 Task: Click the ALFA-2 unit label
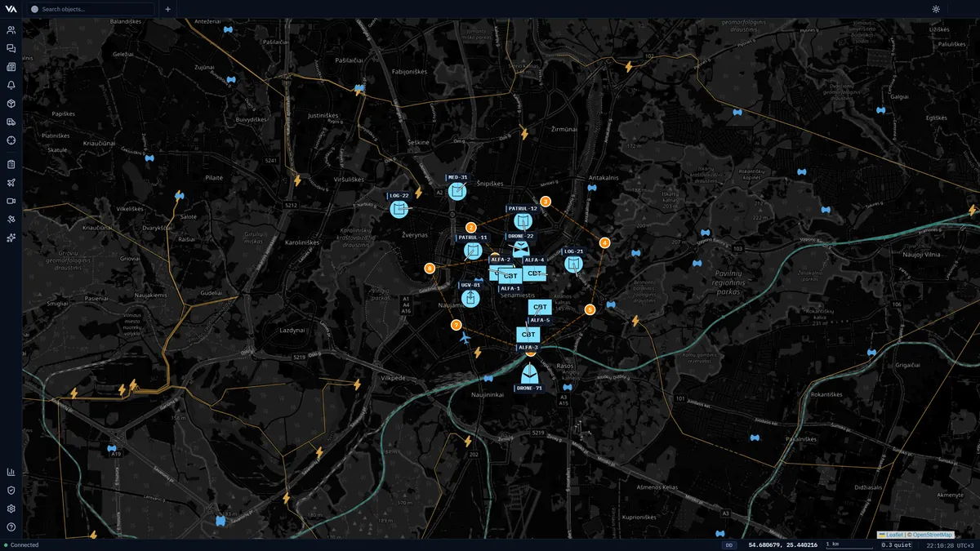[x=500, y=260]
